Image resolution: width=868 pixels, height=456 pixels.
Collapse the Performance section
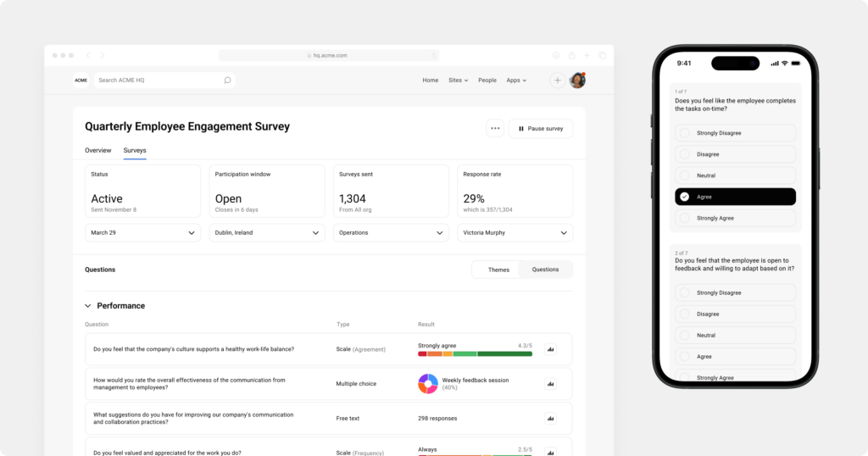point(88,306)
